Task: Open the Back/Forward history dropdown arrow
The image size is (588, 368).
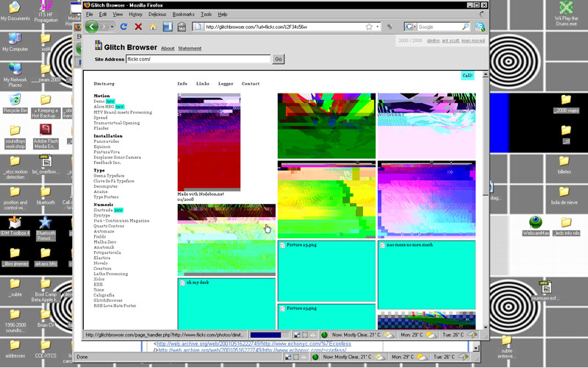Action: pos(112,26)
